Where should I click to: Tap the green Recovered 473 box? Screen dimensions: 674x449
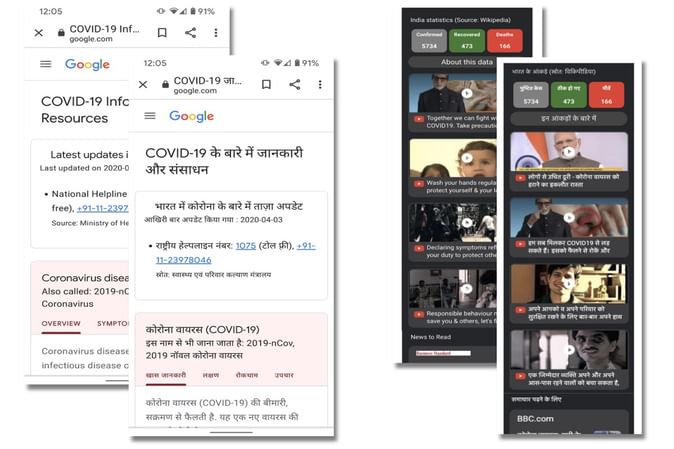pyautogui.click(x=463, y=40)
